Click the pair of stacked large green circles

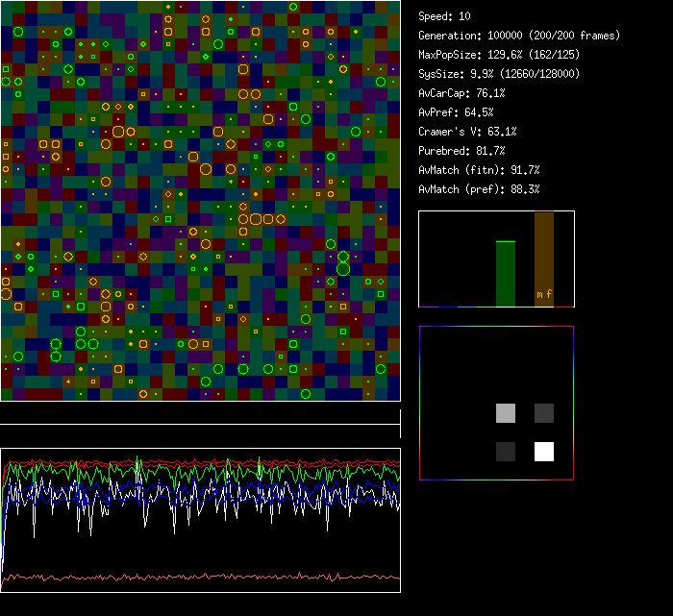click(x=343, y=262)
